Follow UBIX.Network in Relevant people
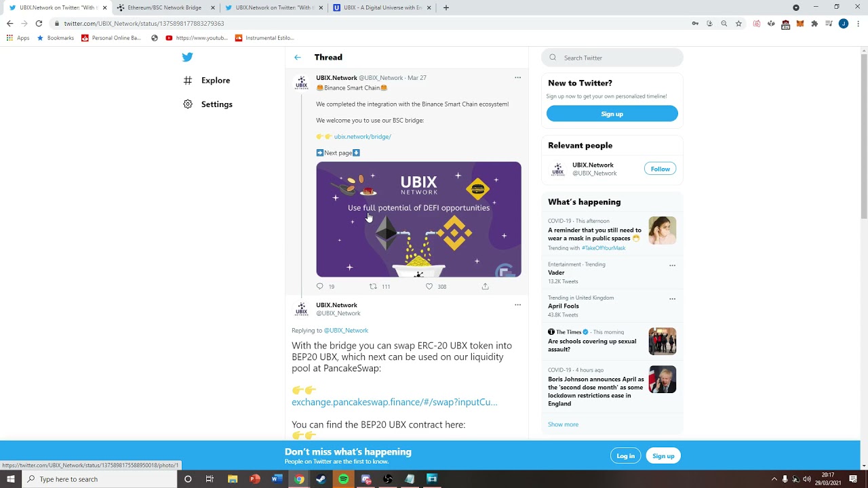 click(x=660, y=169)
